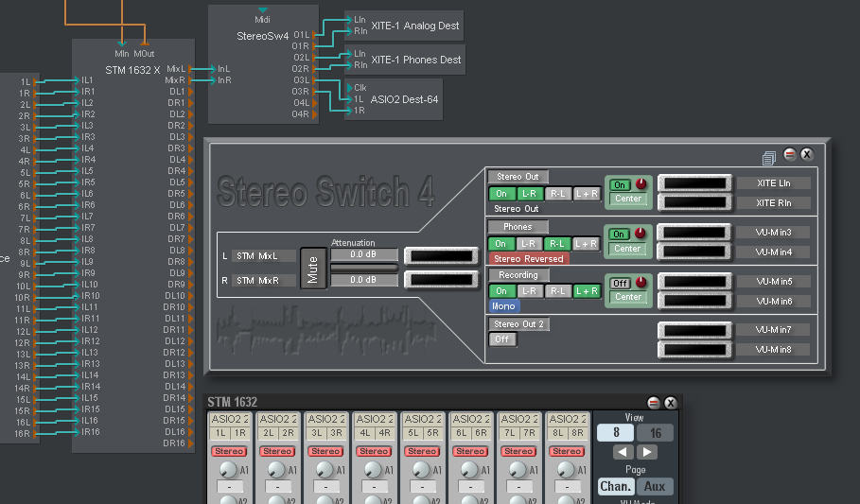Click the O4L output port on StereoSw4
860x504 pixels.
pos(315,103)
